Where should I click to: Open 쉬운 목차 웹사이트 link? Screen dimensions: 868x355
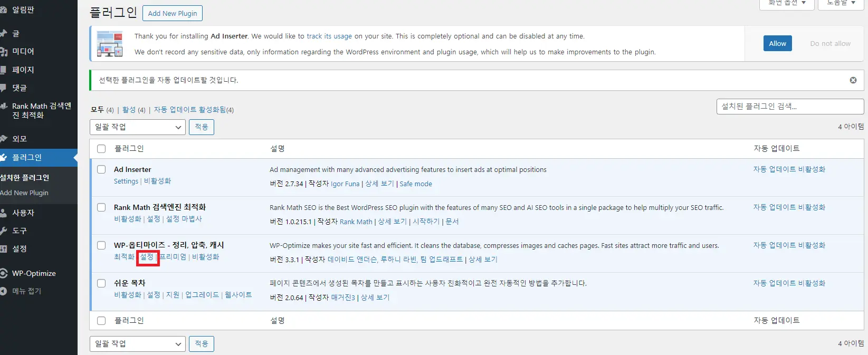(239, 295)
